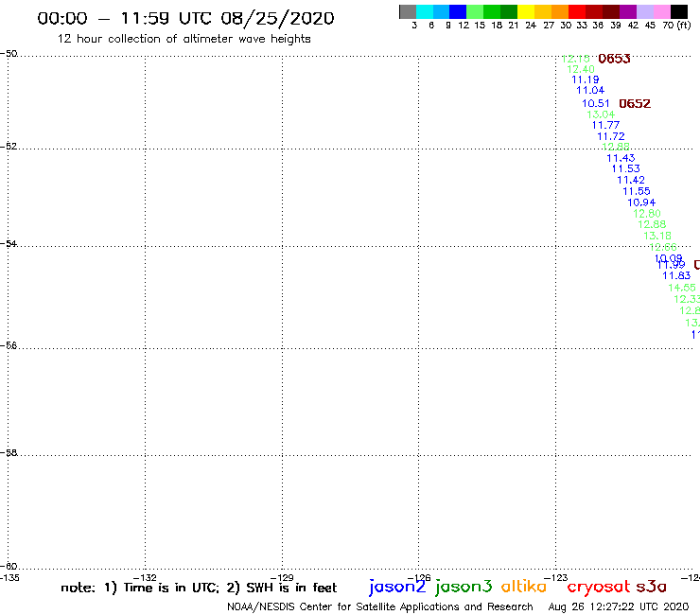This screenshot has width=700, height=615.
Task: Click the 12.40 wave height value
Action: pos(581,69)
